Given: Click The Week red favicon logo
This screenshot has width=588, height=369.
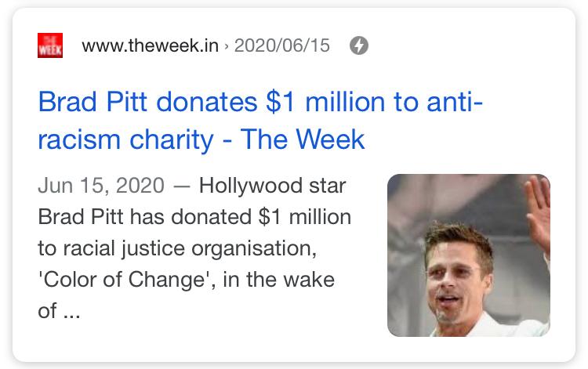Looking at the screenshot, I should [x=50, y=45].
